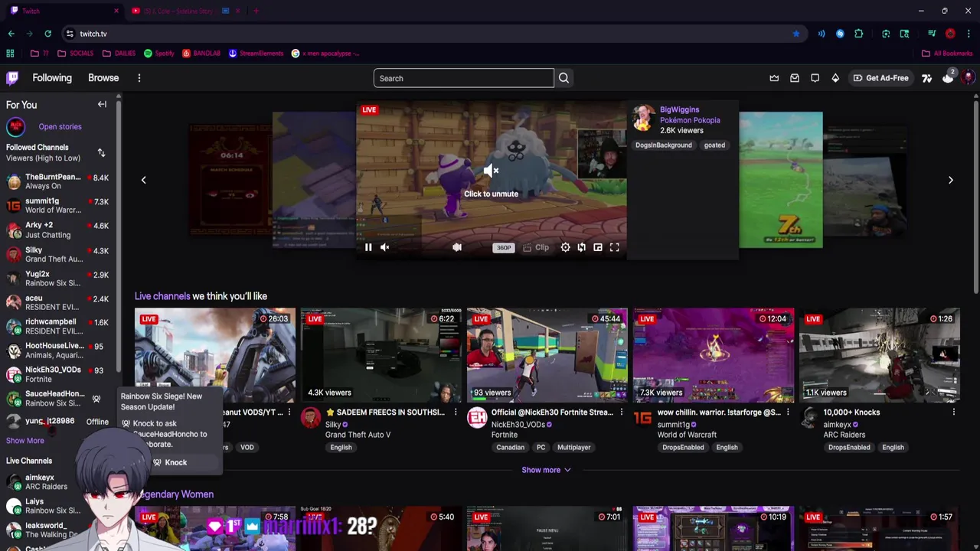980x551 pixels.
Task: Open picture-in-picture mini player
Action: (x=598, y=247)
